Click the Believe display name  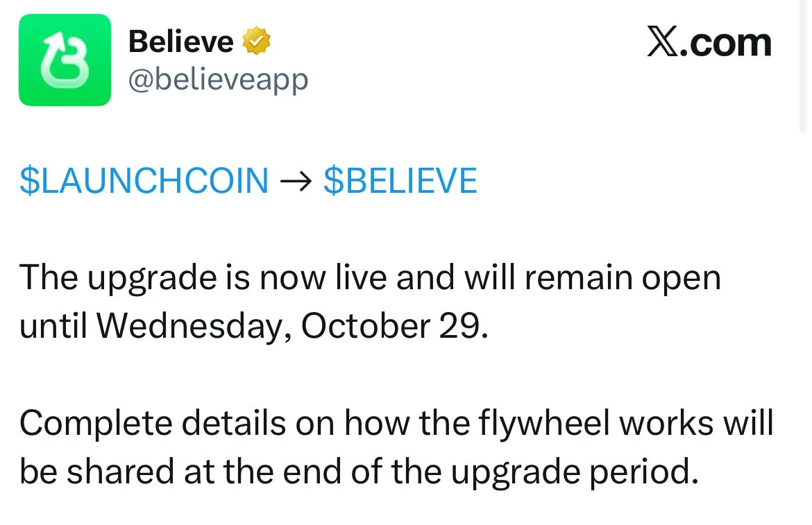click(x=181, y=43)
